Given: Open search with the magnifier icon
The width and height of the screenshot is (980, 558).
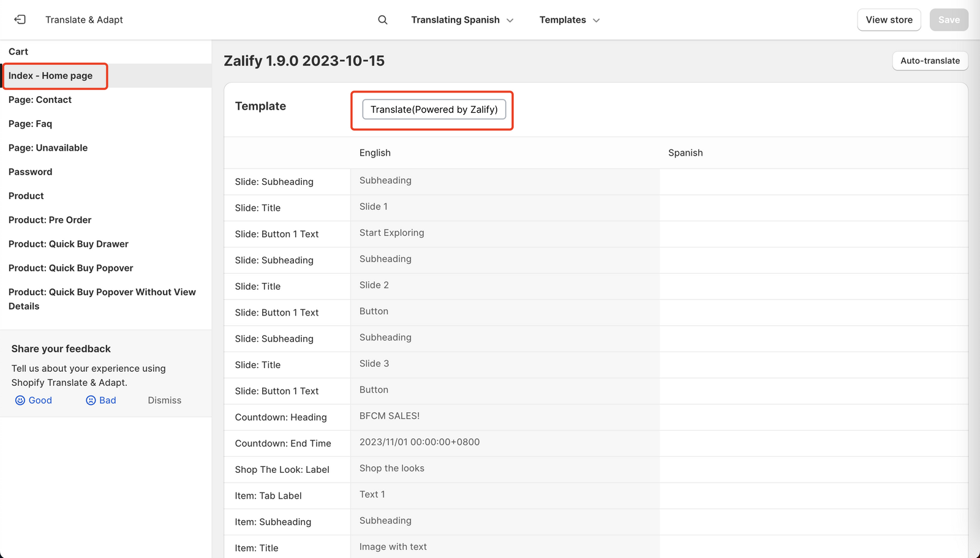Looking at the screenshot, I should 383,20.
